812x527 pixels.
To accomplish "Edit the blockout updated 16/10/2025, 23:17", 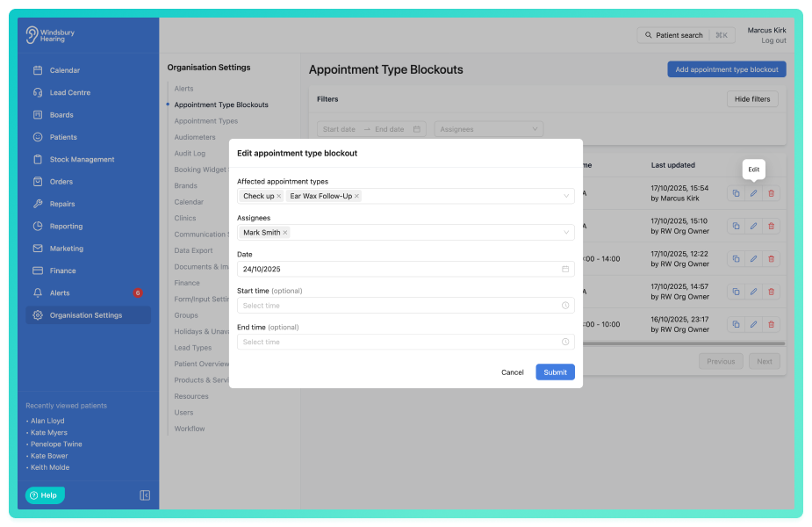I will [x=753, y=325].
